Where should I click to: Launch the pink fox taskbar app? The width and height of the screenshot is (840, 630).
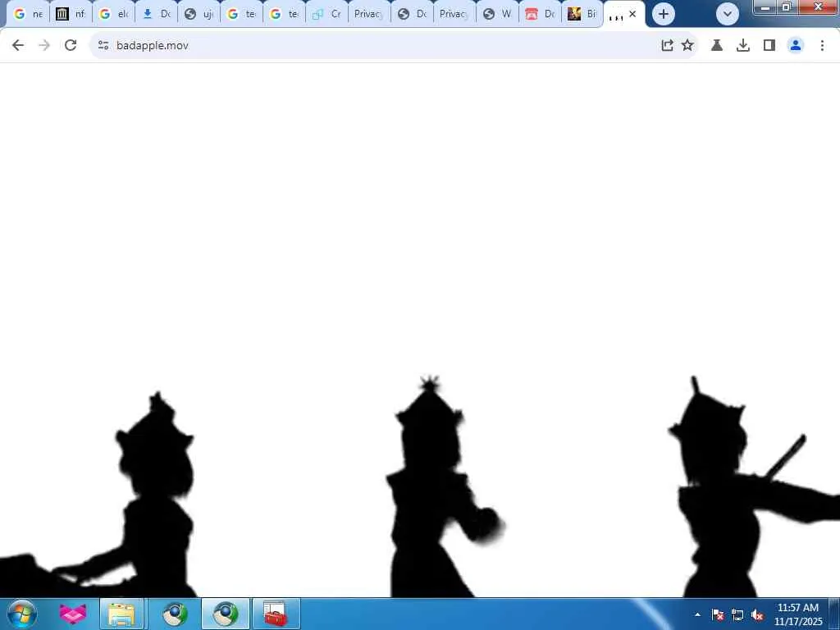(73, 614)
